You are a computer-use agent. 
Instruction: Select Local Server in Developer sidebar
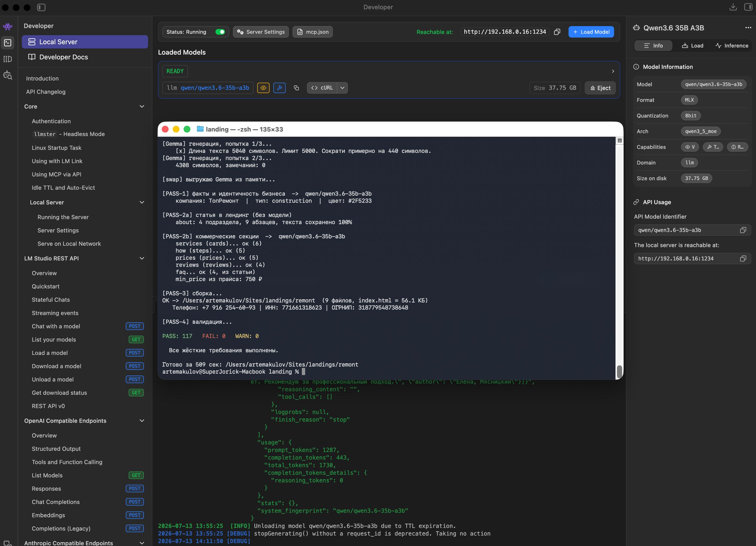85,42
